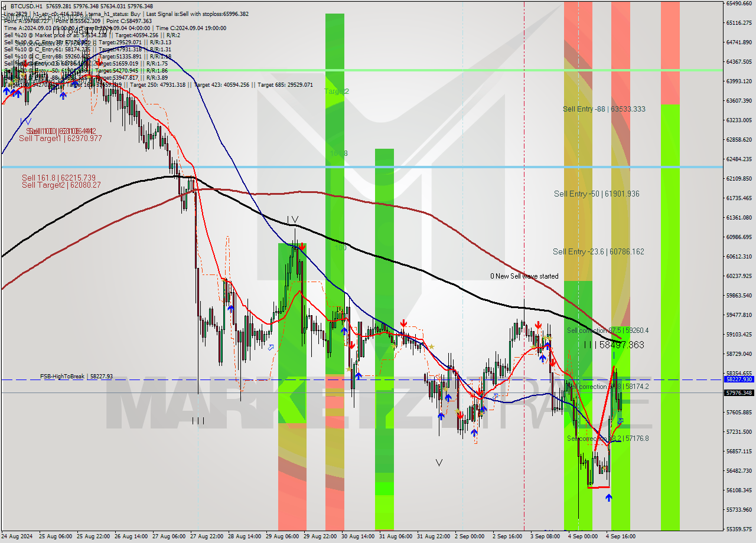Click the '4 Sep 16:00' time axis label
Viewport: 756px width, 543px height.
coord(621,537)
